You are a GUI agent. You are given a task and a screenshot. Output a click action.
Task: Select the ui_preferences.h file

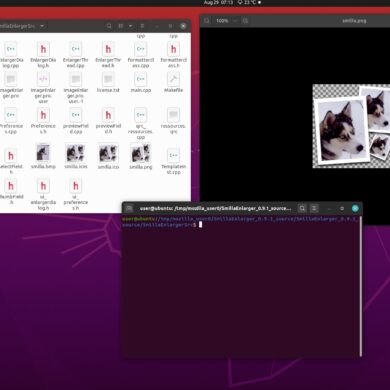click(x=76, y=194)
